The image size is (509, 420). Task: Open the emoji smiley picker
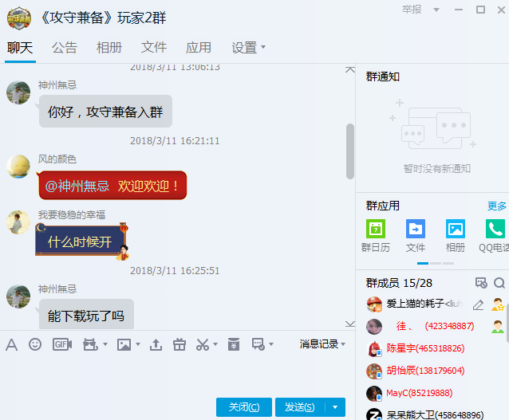point(35,344)
